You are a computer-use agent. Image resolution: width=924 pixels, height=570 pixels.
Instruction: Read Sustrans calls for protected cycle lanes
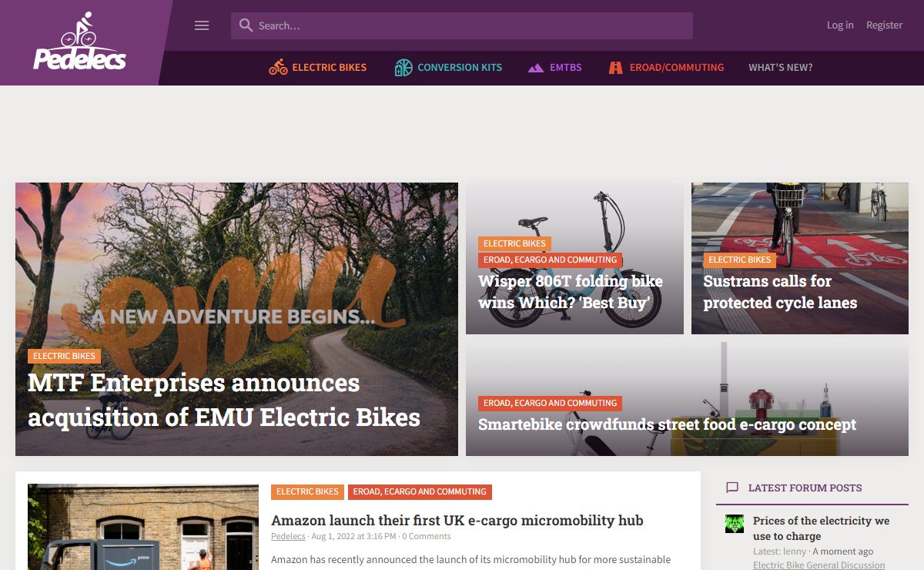(779, 291)
